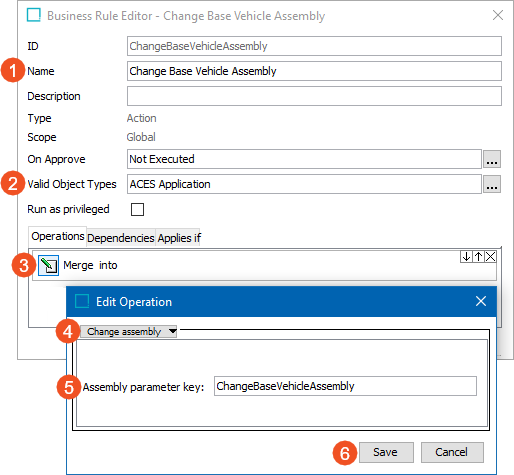Image resolution: width=514 pixels, height=475 pixels.
Task: Click the empty Description field
Action: tap(314, 96)
